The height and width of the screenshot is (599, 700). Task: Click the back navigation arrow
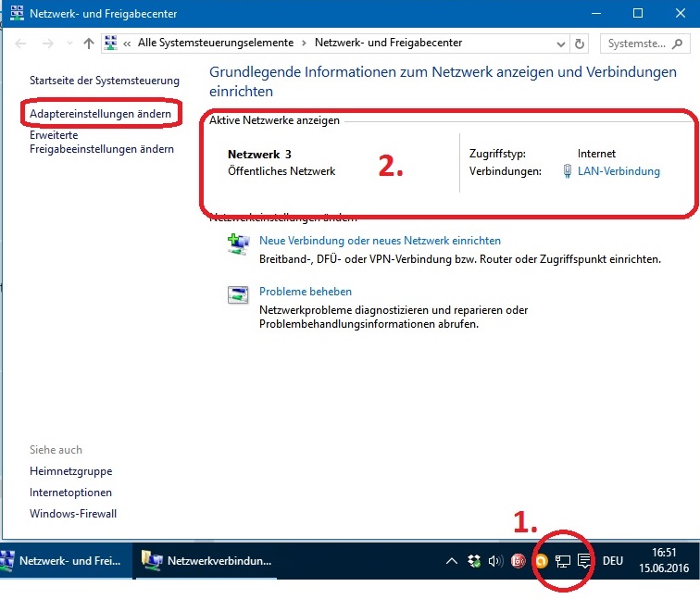(20, 44)
